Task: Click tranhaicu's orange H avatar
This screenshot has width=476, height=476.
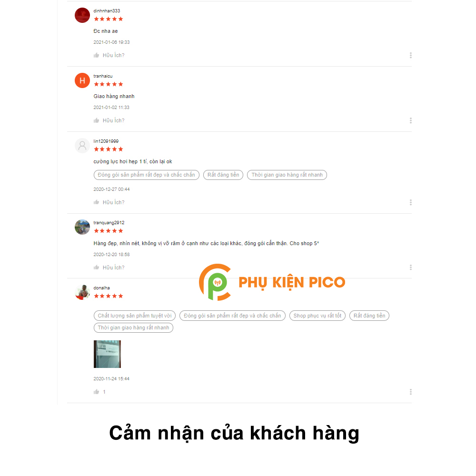Action: coord(82,80)
